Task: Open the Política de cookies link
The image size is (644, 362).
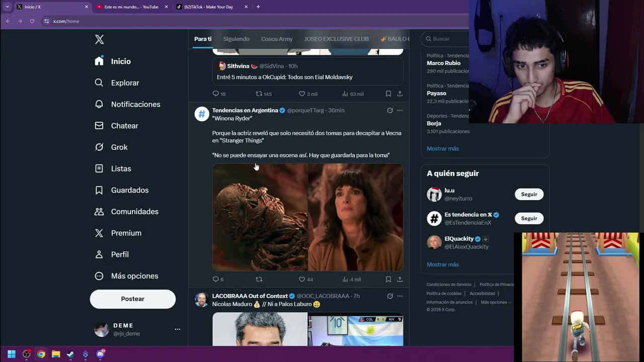Action: pos(444,294)
